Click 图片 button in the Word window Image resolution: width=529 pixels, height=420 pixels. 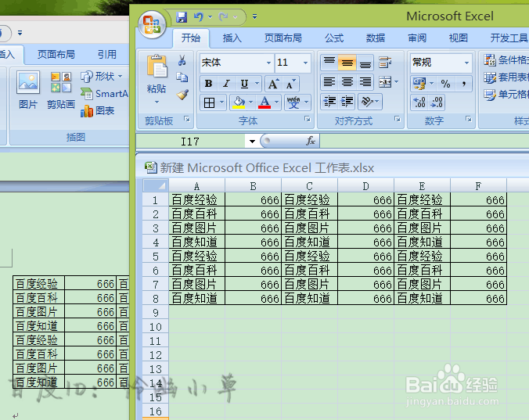pos(28,91)
